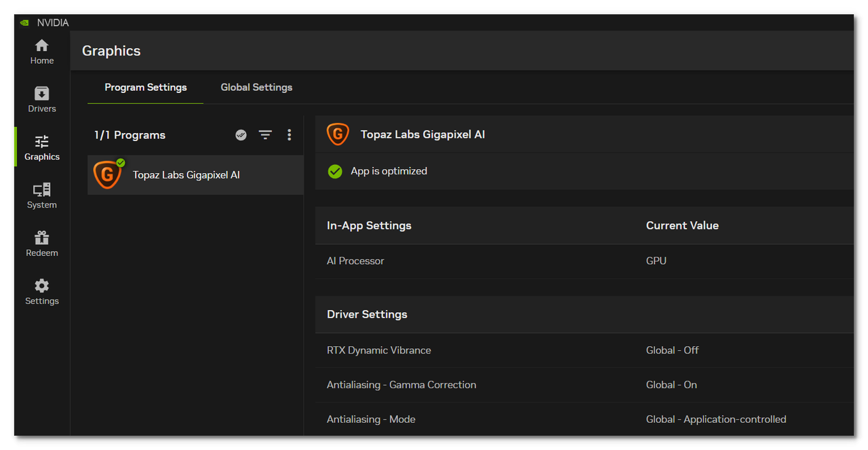868x450 pixels.
Task: Click RTX Dynamic Vibrance setting
Action: pos(379,351)
